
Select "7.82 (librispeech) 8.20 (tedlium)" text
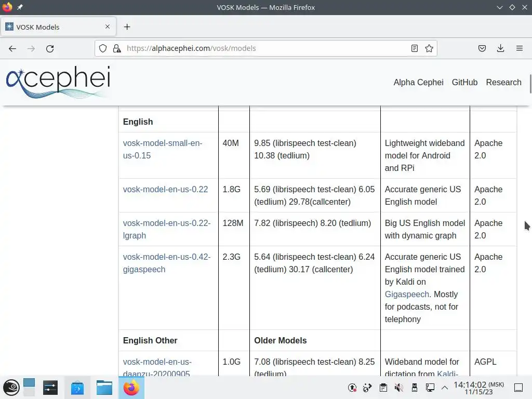coord(312,223)
